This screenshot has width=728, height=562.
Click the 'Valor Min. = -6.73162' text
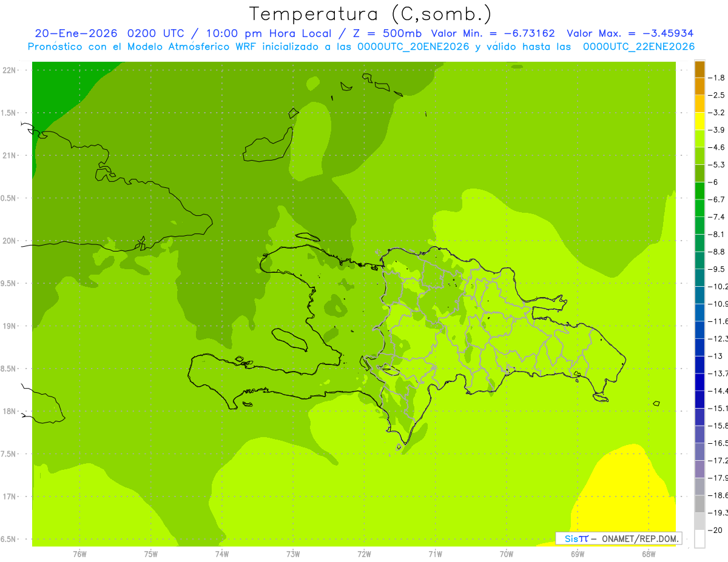[493, 33]
